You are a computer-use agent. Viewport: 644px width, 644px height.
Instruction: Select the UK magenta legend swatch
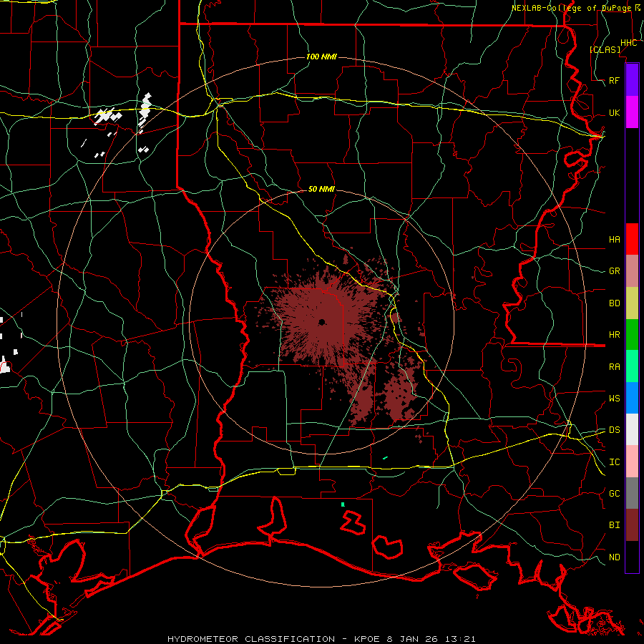tap(632, 112)
